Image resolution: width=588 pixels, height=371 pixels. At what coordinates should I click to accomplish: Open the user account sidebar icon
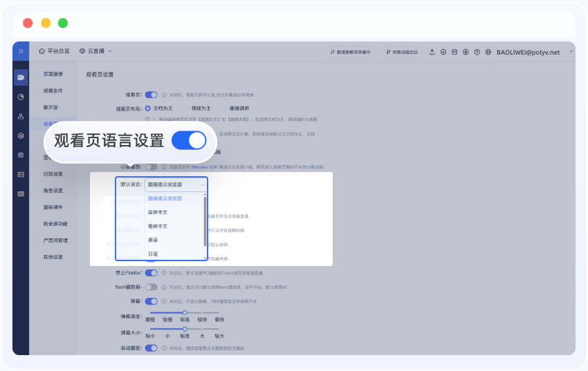pyautogui.click(x=21, y=116)
